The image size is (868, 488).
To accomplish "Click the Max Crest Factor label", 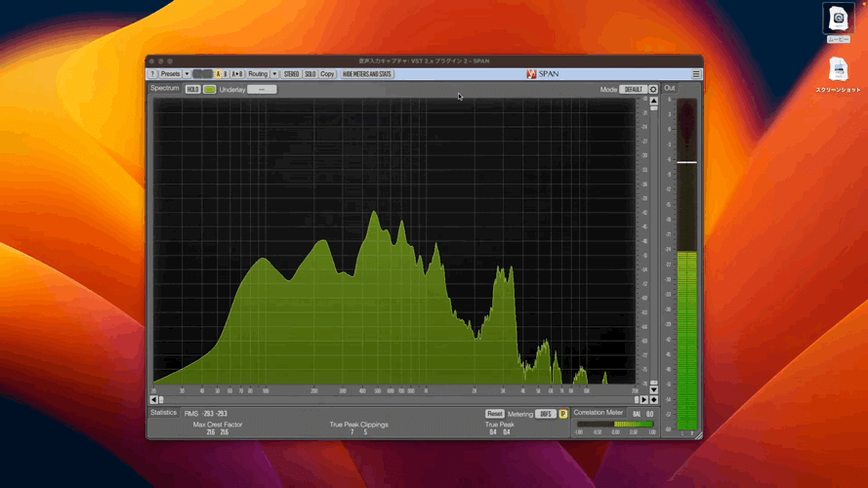I will (x=218, y=425).
